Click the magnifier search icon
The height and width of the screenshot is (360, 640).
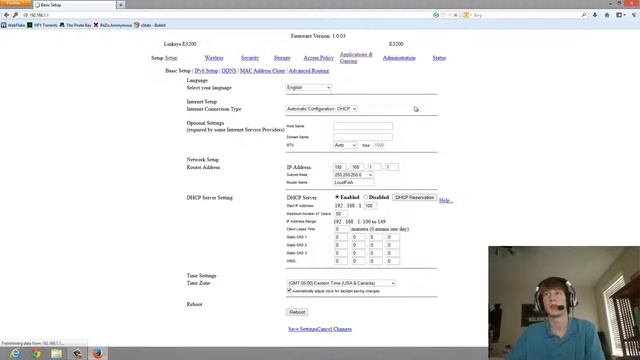coord(584,15)
